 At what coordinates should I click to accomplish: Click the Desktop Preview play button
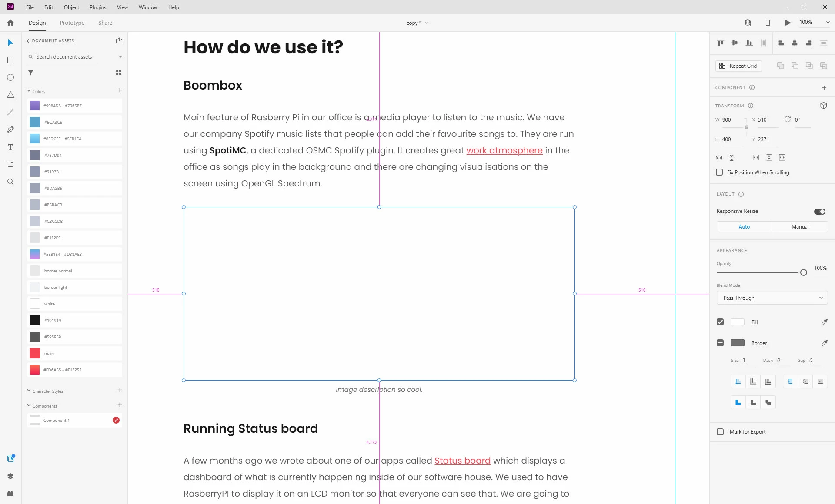tap(788, 23)
